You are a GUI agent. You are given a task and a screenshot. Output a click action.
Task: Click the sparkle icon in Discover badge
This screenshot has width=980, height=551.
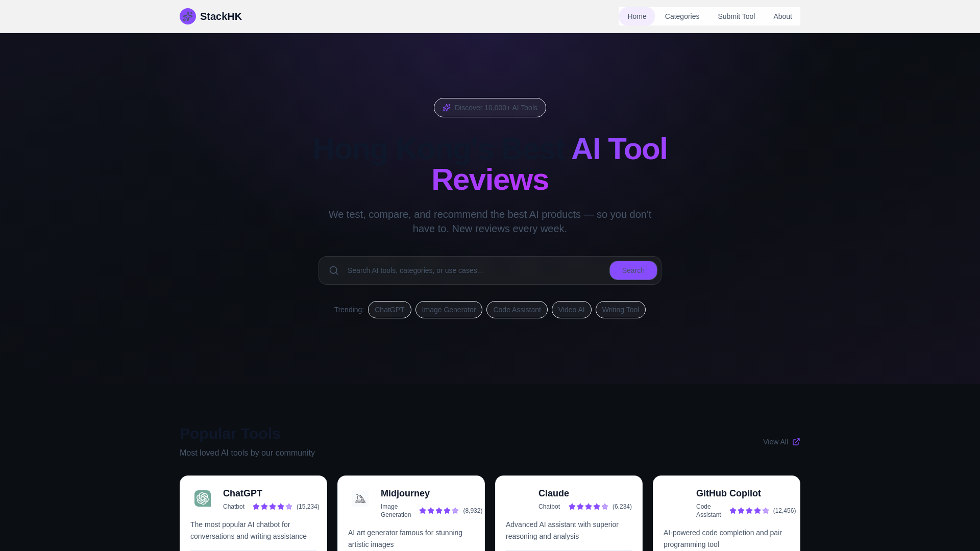[x=447, y=108]
